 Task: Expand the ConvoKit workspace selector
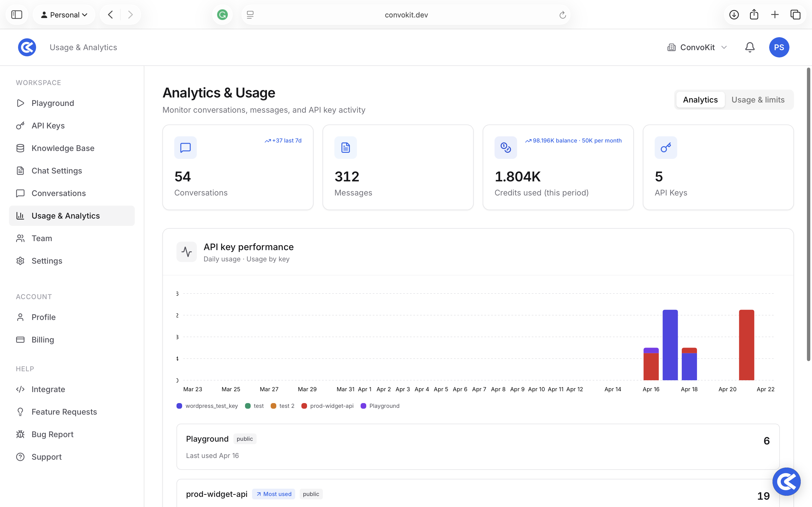point(697,47)
